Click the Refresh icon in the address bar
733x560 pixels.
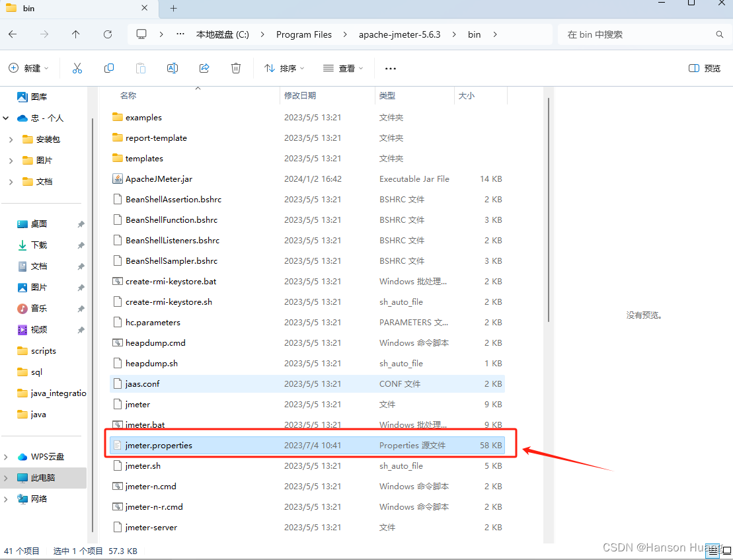pyautogui.click(x=108, y=34)
